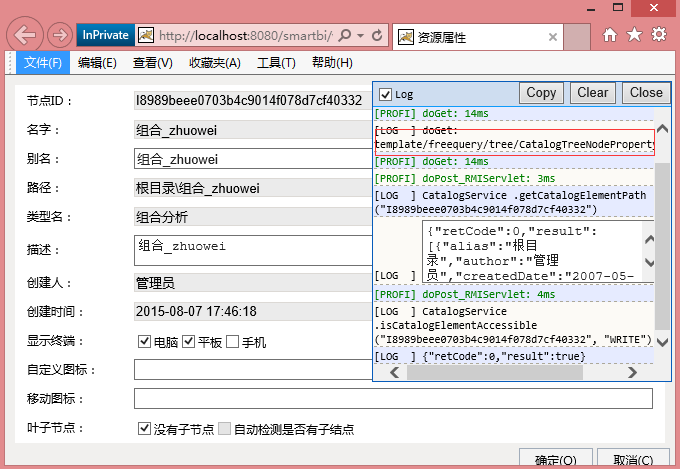Click the 描述 text area
This screenshot has width=680, height=469.
tap(253, 250)
